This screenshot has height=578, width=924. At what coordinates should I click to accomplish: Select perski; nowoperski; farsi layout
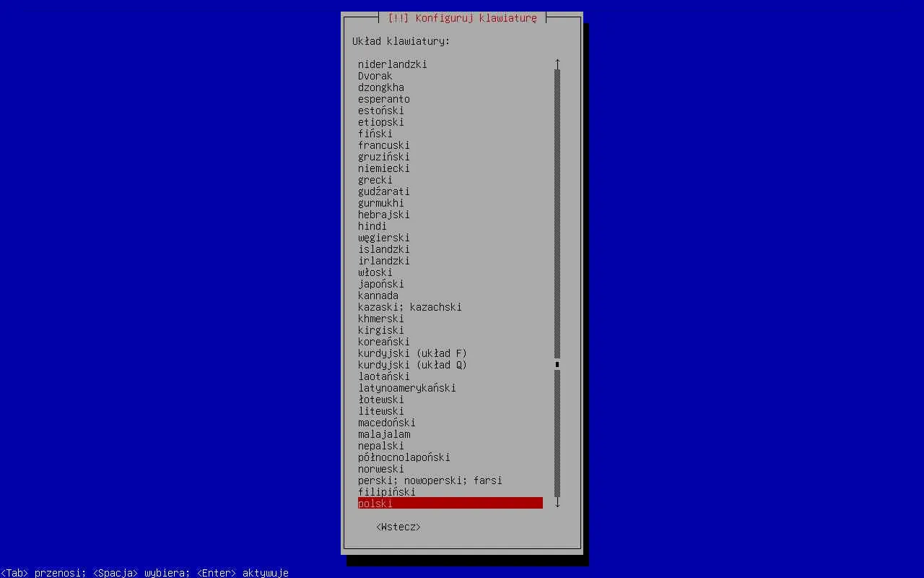450,480
